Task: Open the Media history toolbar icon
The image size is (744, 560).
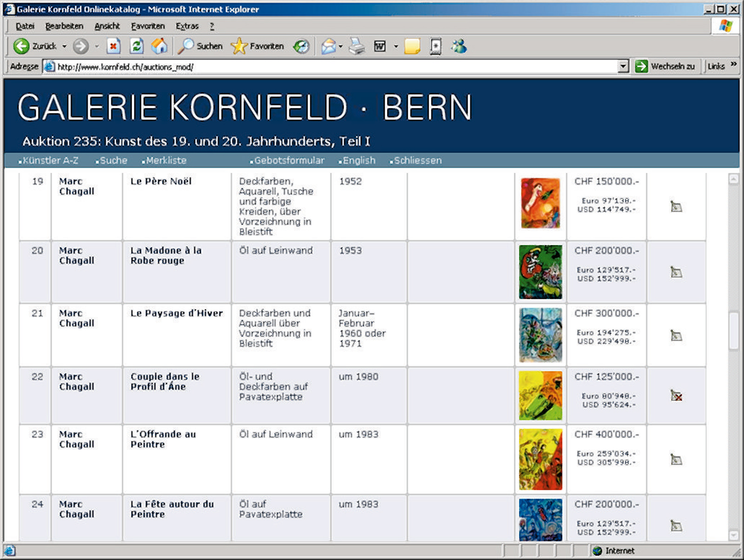Action: click(301, 46)
